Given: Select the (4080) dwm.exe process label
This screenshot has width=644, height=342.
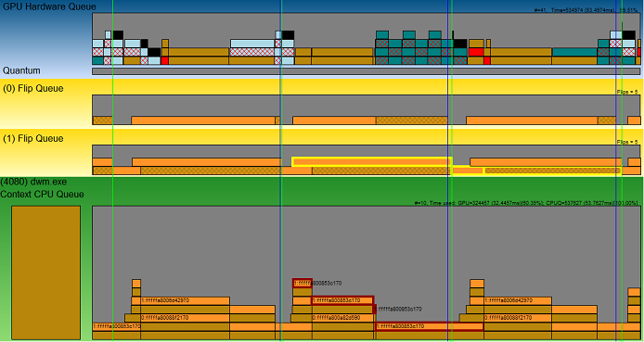Looking at the screenshot, I should 33,182.
